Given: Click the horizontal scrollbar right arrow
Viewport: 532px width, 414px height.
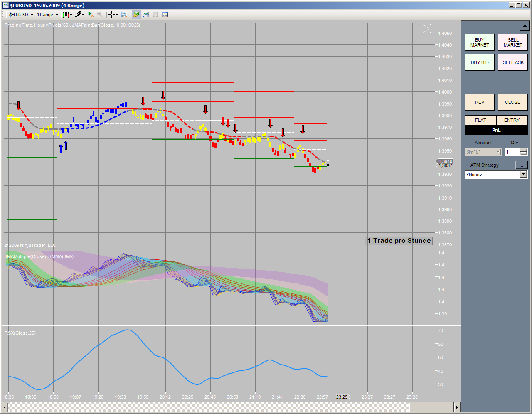Looking at the screenshot, I should (457, 407).
